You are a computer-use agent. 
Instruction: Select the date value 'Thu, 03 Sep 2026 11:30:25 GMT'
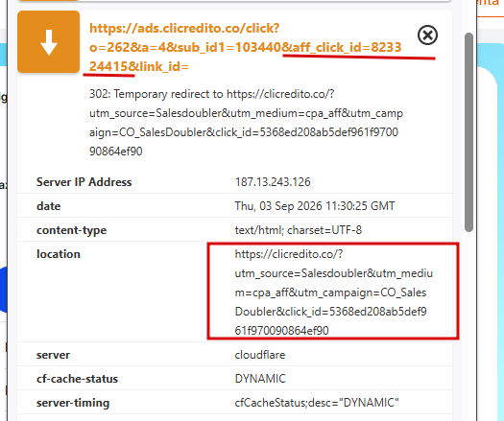[315, 206]
